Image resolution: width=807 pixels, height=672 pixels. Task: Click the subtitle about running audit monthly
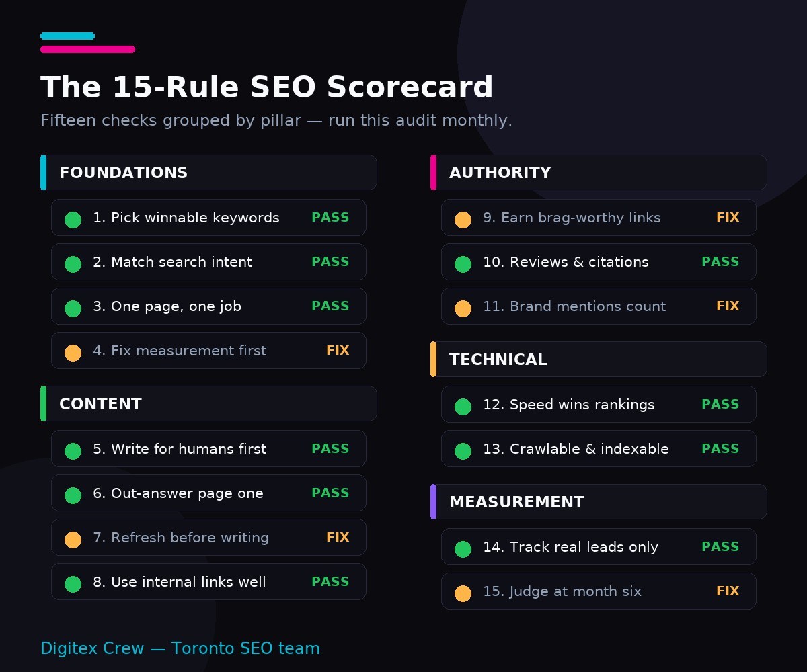point(276,120)
